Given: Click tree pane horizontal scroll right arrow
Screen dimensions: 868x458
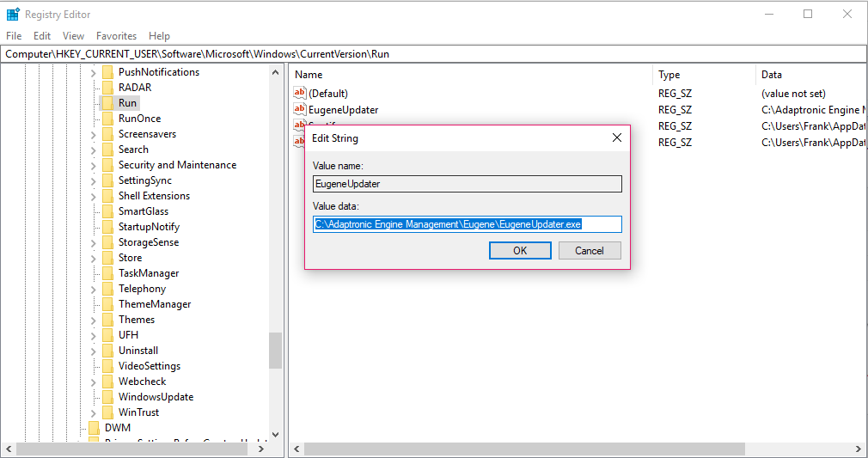Looking at the screenshot, I should click(x=261, y=449).
